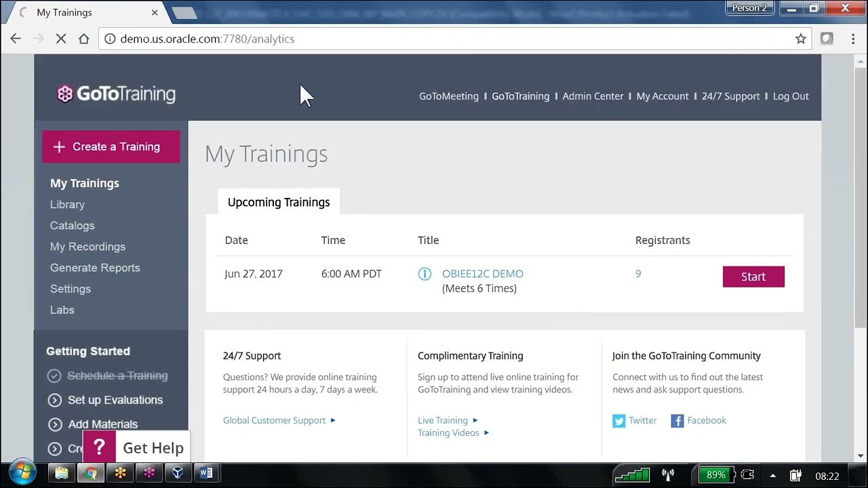
Task: Click the info icon beside OBIEE12C DEMO
Action: pyautogui.click(x=425, y=274)
